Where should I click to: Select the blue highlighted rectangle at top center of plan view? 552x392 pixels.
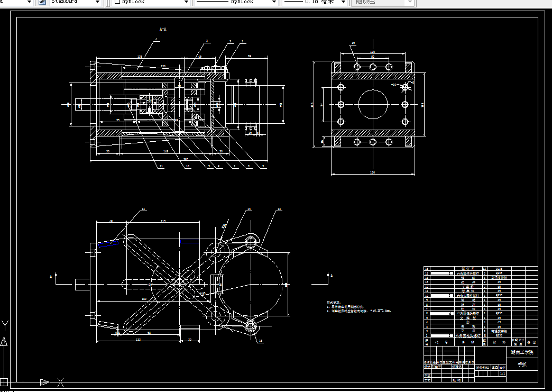(x=189, y=241)
